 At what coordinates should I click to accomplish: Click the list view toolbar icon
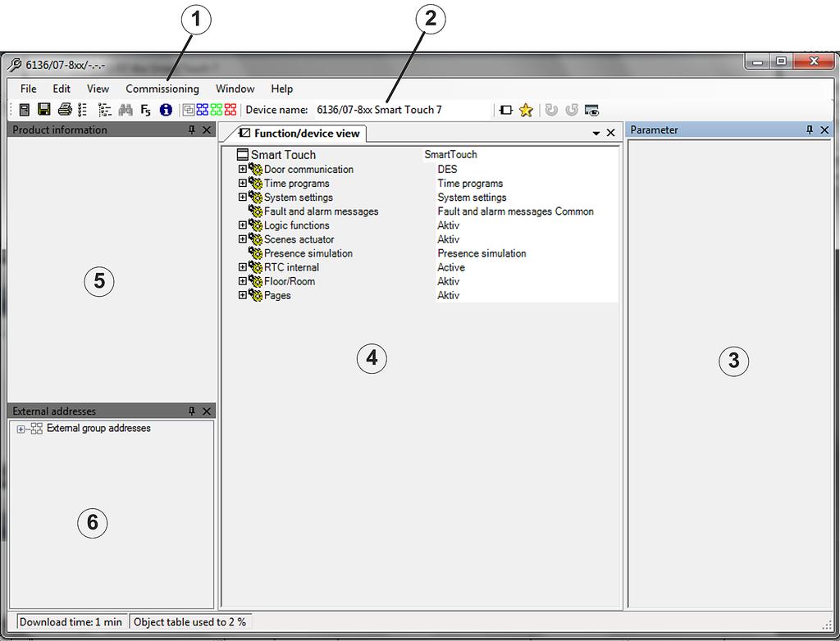click(83, 110)
